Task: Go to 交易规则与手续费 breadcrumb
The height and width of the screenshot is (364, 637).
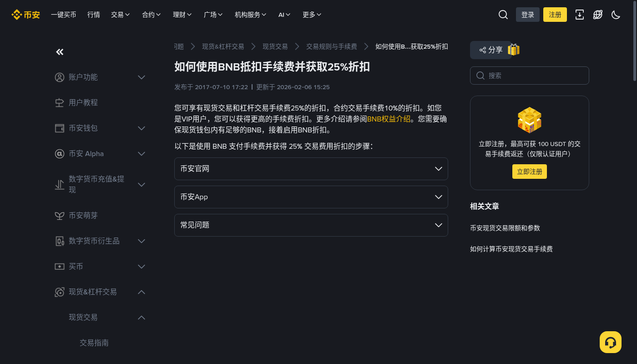Action: click(x=332, y=46)
